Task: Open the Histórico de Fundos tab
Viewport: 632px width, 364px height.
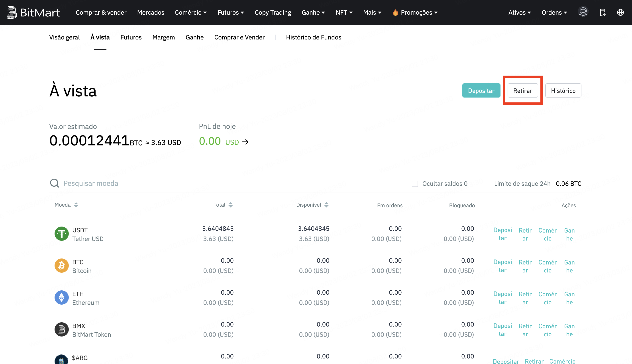Action: [314, 37]
